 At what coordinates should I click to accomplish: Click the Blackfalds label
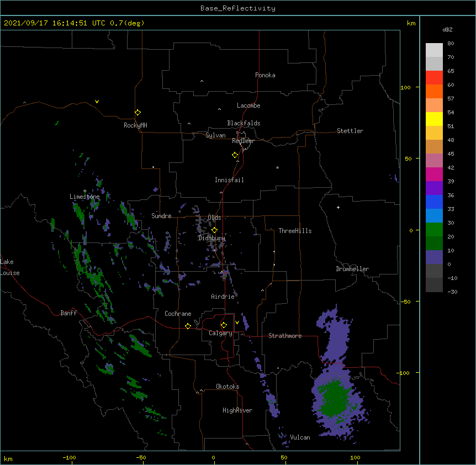pos(244,123)
